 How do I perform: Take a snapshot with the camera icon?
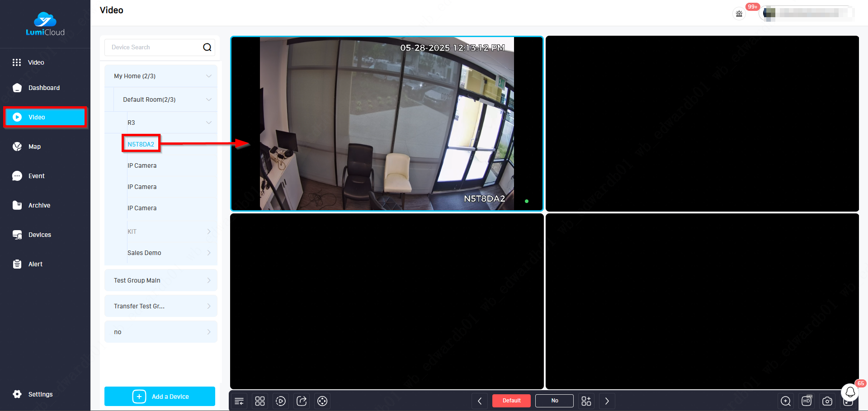pos(827,401)
